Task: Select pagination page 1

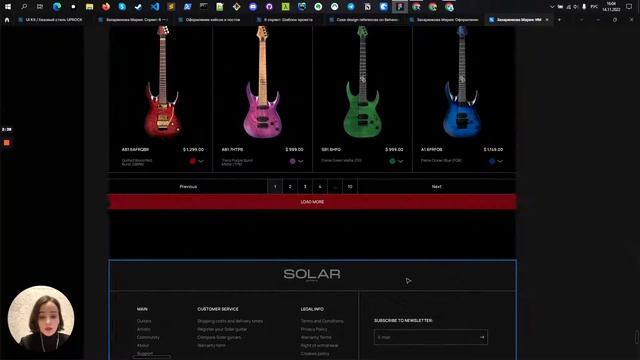Action: [x=275, y=187]
